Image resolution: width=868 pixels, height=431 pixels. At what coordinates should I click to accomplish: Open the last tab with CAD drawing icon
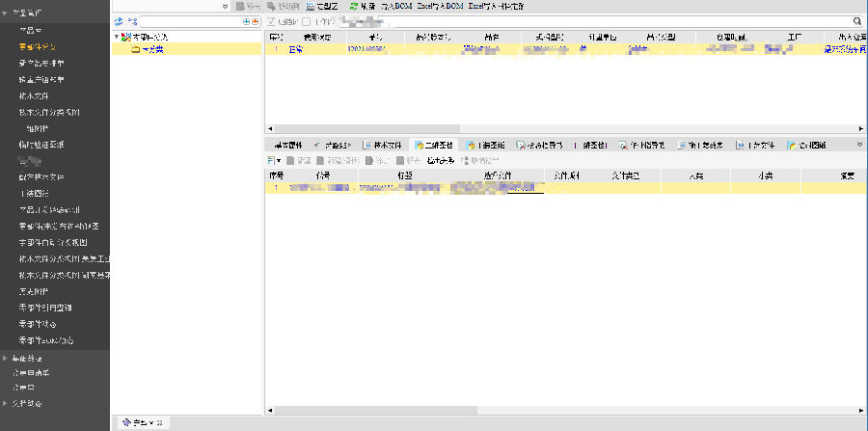[x=807, y=145]
